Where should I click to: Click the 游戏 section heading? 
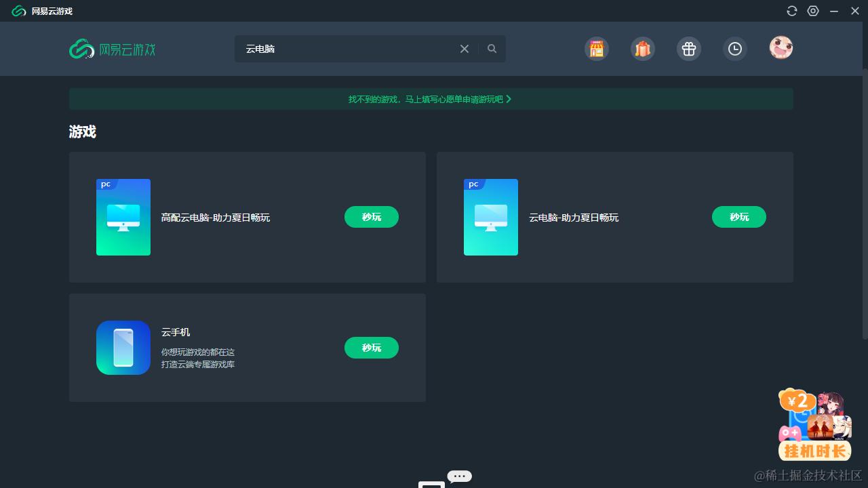click(83, 132)
